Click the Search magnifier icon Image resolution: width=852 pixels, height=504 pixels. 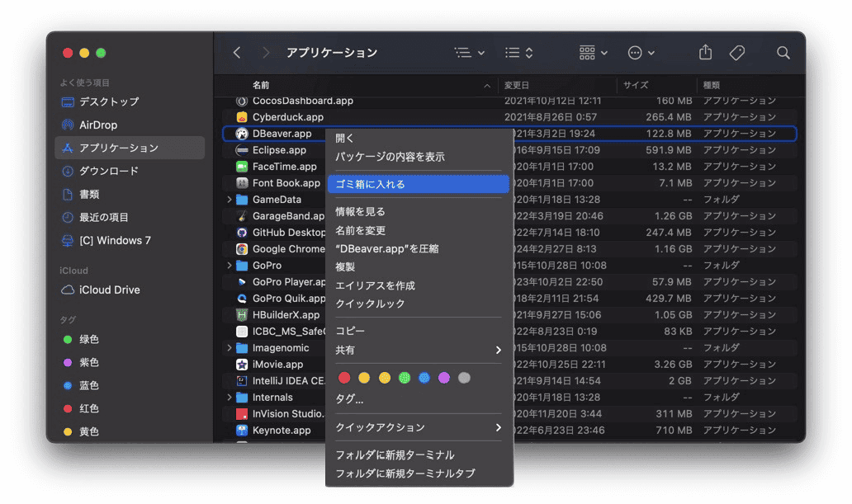783,53
